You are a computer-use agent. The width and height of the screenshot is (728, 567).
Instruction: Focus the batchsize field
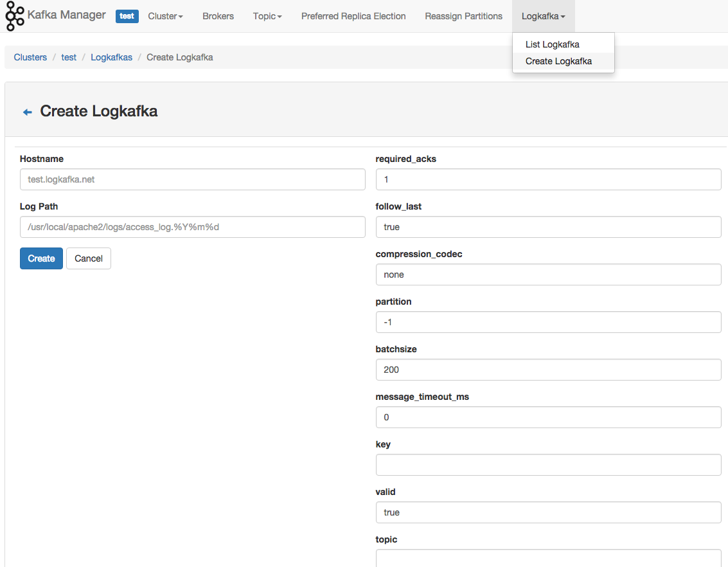(x=548, y=370)
